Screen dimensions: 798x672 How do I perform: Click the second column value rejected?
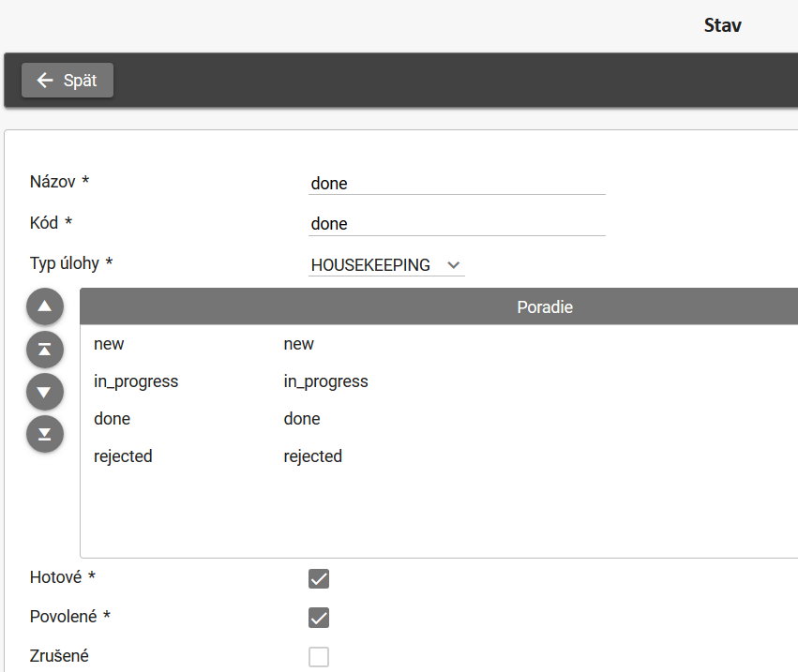point(312,456)
